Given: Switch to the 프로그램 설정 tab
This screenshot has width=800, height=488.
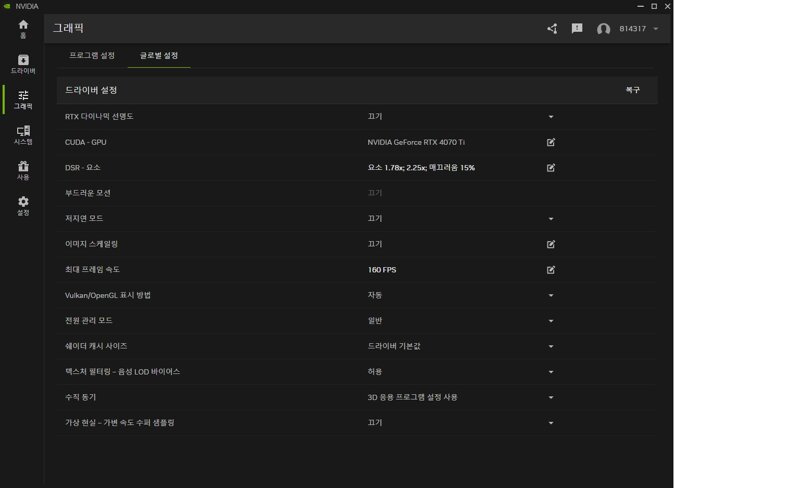Looking at the screenshot, I should (92, 55).
